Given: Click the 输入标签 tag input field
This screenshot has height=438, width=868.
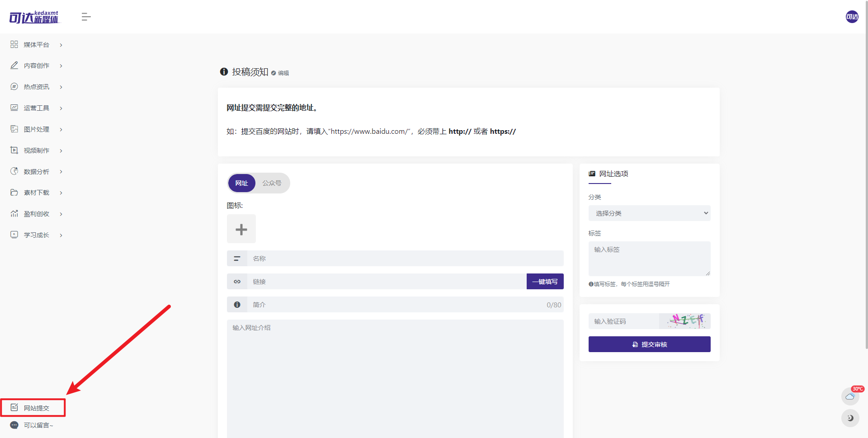Looking at the screenshot, I should [649, 259].
